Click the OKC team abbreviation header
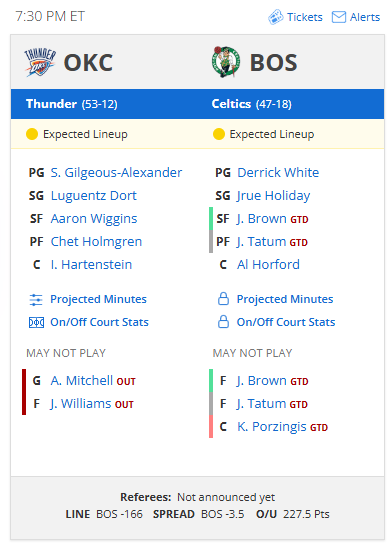The width and height of the screenshot is (391, 548). pyautogui.click(x=88, y=63)
